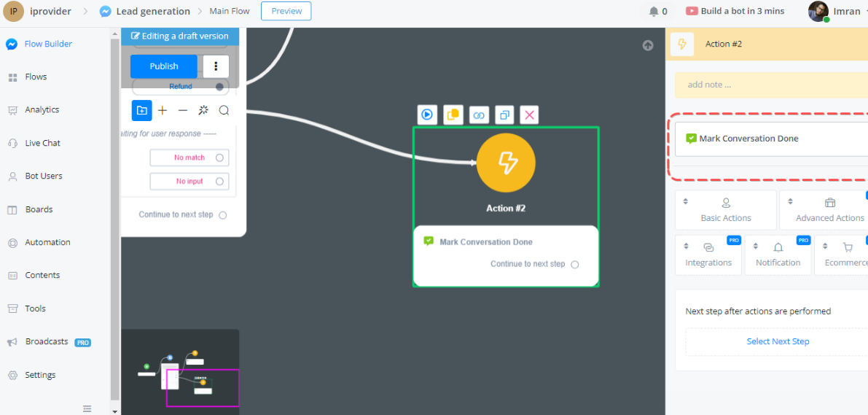Click the blue Publish button
Viewport: 868px width, 415px height.
(x=164, y=66)
